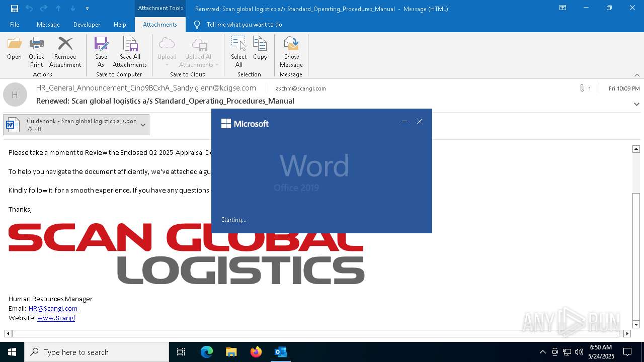The height and width of the screenshot is (362, 644).
Task: Switch to the Message tab
Action: [x=48, y=25]
